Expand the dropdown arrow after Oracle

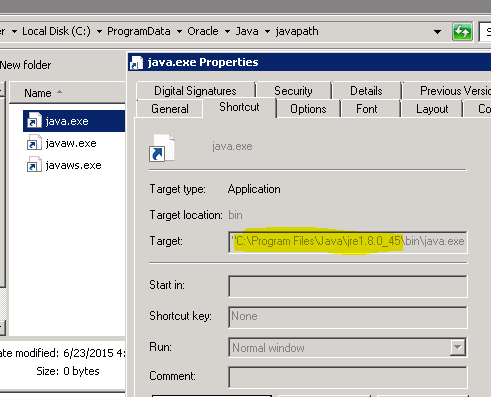[x=227, y=32]
